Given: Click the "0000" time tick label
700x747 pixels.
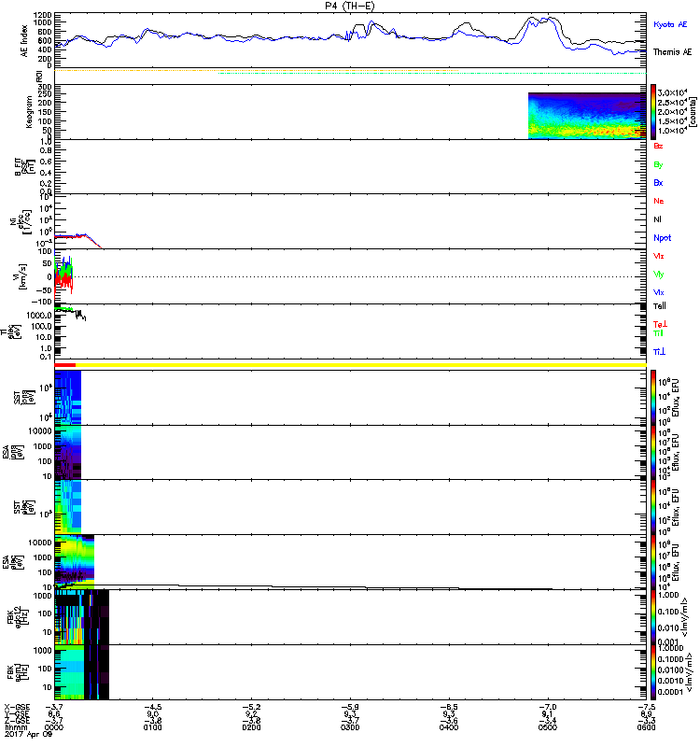Looking at the screenshot, I should pyautogui.click(x=54, y=727).
